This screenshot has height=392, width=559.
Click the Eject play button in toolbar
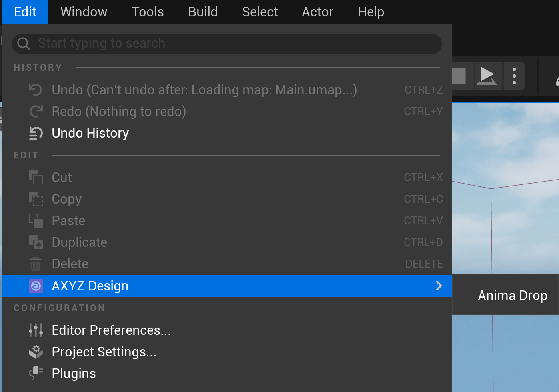pos(487,76)
